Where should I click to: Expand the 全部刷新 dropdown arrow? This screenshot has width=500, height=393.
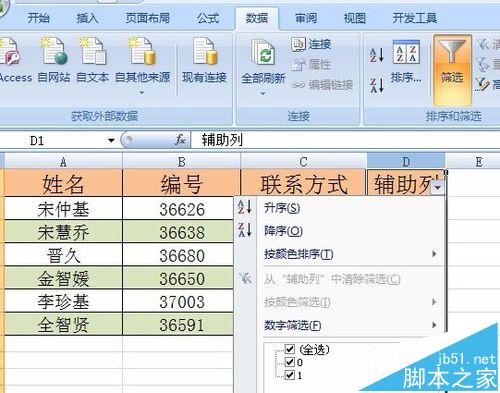[263, 94]
